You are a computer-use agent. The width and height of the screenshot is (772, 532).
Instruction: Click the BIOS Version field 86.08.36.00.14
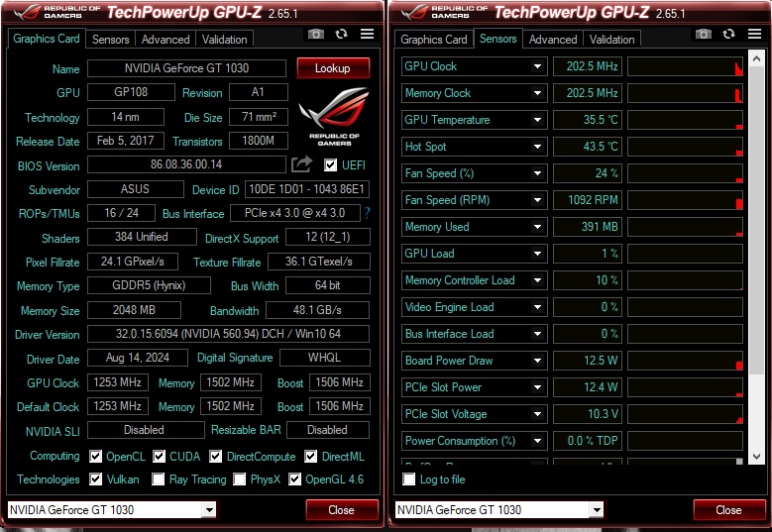[x=186, y=164]
